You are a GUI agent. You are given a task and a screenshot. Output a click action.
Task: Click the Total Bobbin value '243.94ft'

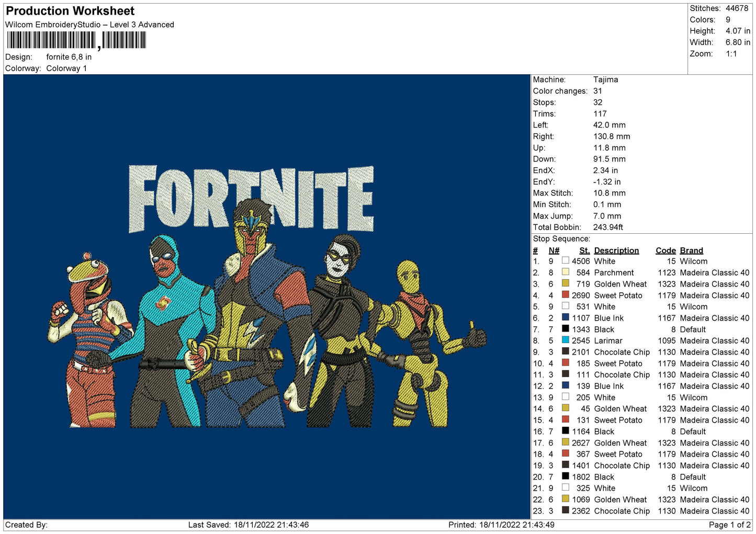[608, 228]
